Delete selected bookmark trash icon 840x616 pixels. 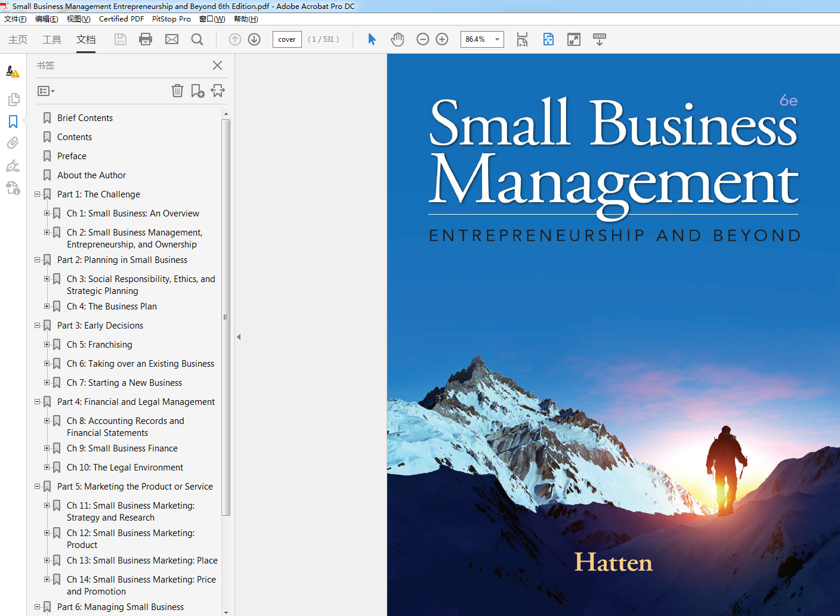(x=177, y=91)
